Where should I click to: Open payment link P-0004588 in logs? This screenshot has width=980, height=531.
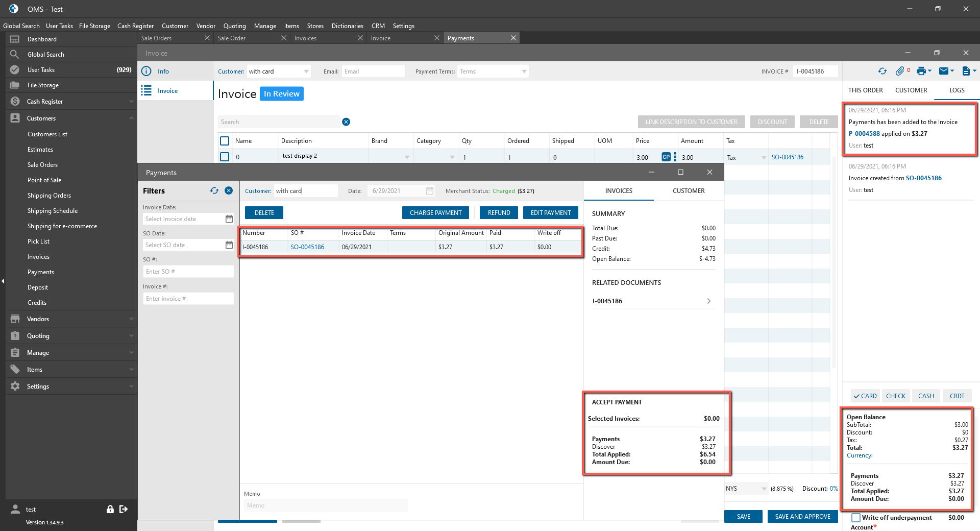(x=864, y=134)
